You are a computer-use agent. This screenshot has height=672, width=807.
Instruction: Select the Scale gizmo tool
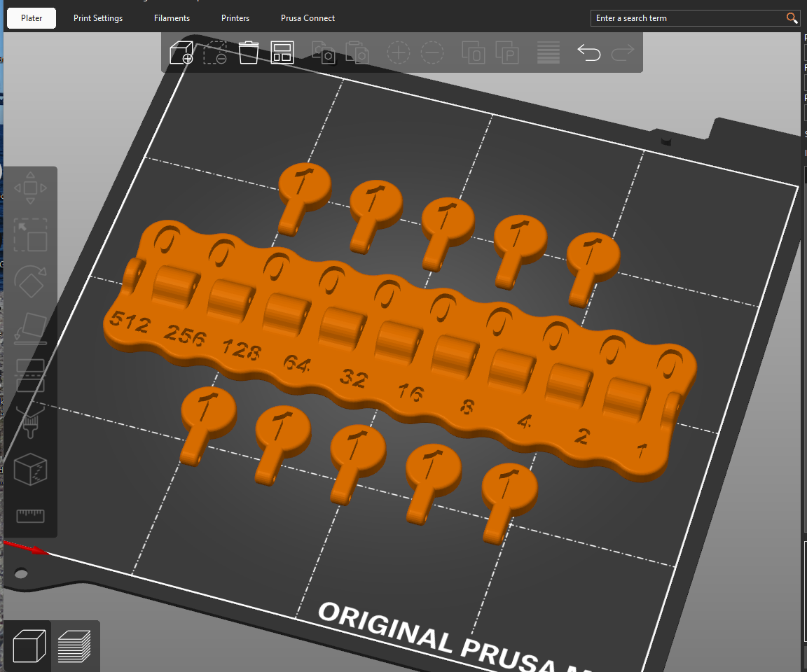pyautogui.click(x=30, y=235)
